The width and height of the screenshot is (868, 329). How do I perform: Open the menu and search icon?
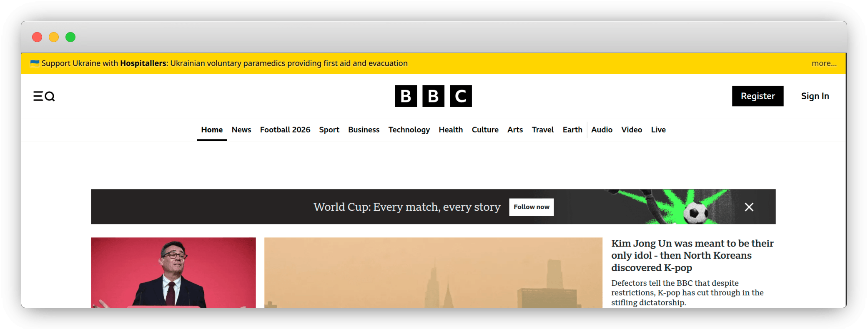44,96
